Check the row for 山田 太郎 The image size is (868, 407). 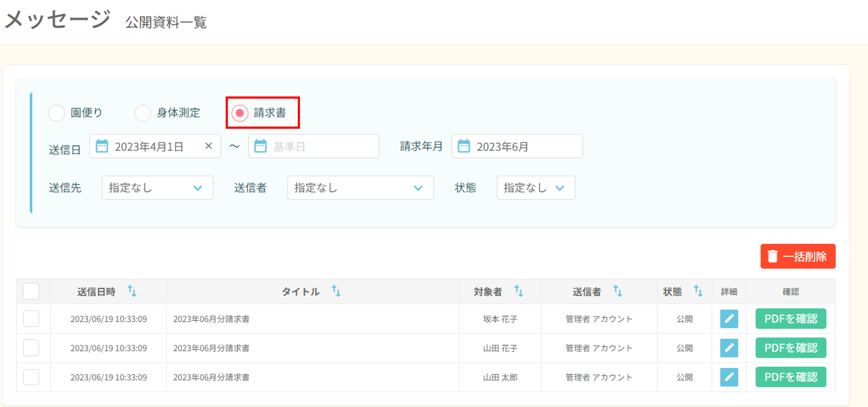31,377
